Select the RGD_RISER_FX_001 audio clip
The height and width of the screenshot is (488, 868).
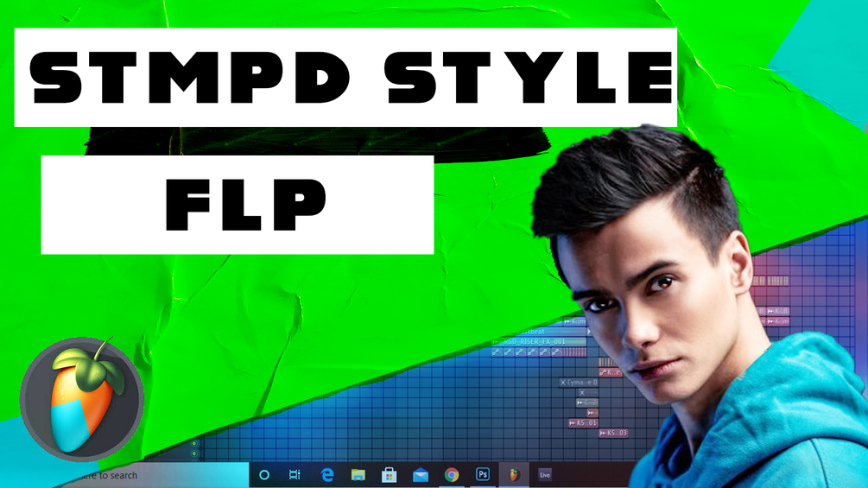(x=539, y=342)
